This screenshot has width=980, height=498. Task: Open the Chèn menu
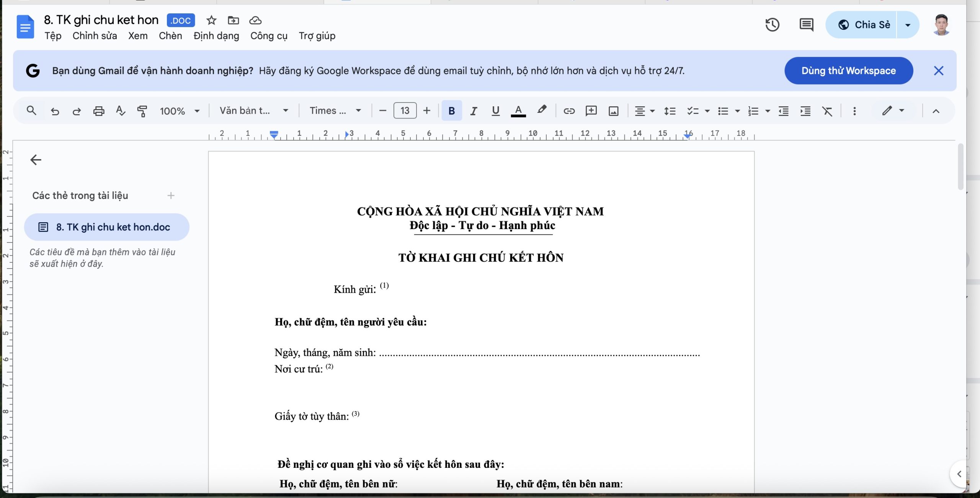coord(170,36)
